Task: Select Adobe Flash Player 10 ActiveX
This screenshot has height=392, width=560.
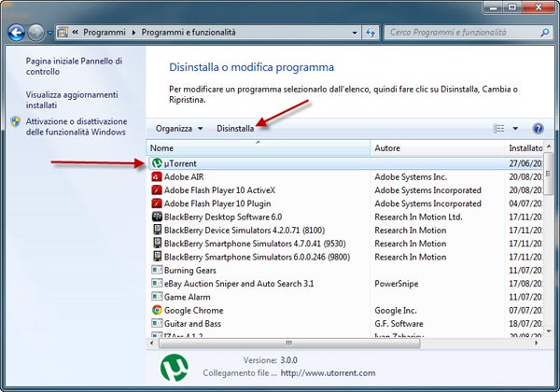Action: tap(219, 190)
